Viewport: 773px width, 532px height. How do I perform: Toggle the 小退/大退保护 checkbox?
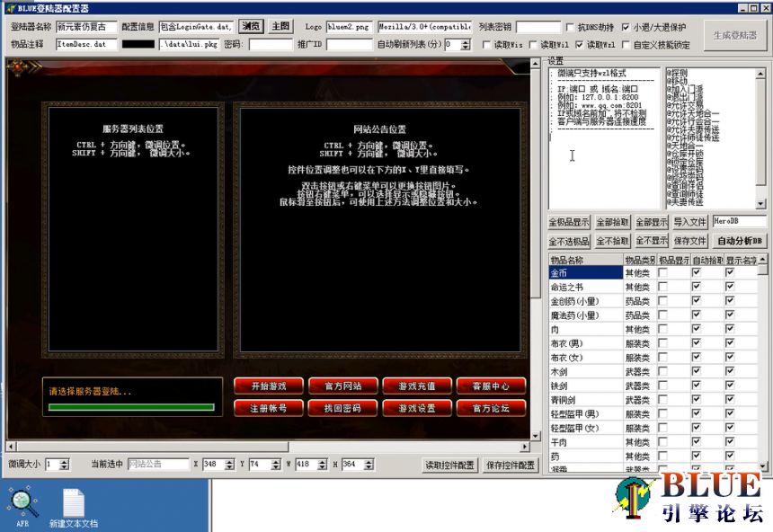[626, 28]
